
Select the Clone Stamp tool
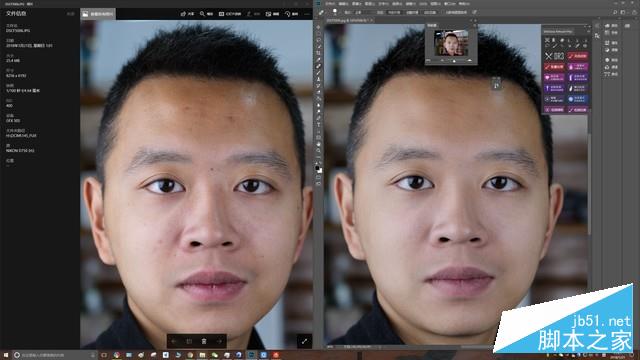tap(319, 79)
